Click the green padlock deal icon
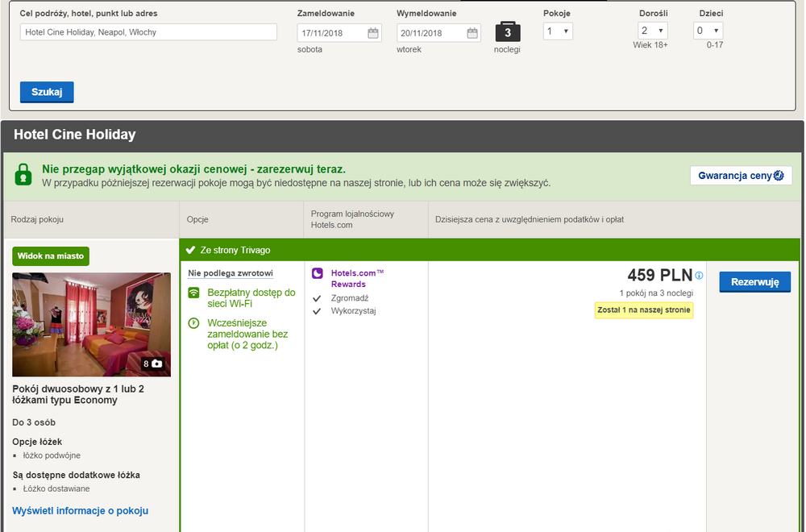This screenshot has height=532, width=806. (x=23, y=175)
